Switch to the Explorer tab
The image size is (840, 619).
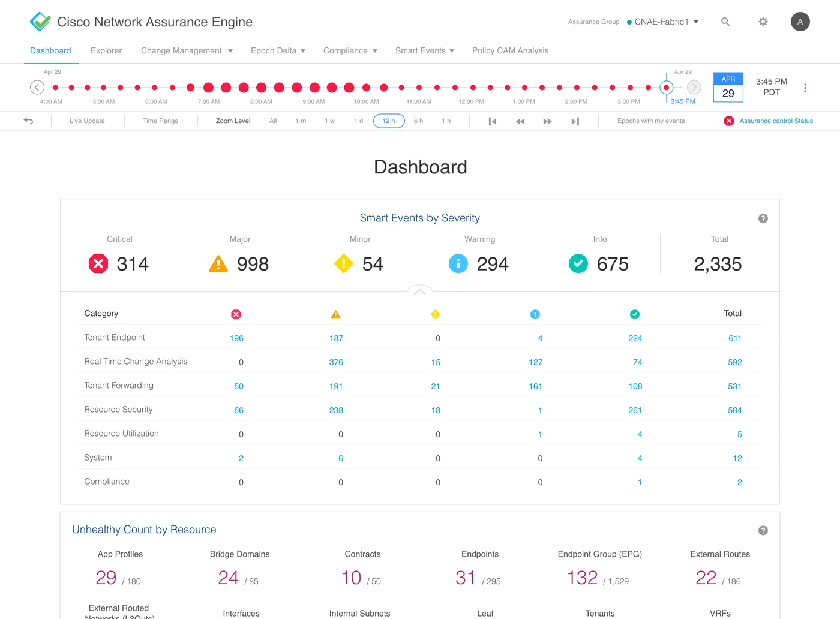tap(106, 51)
